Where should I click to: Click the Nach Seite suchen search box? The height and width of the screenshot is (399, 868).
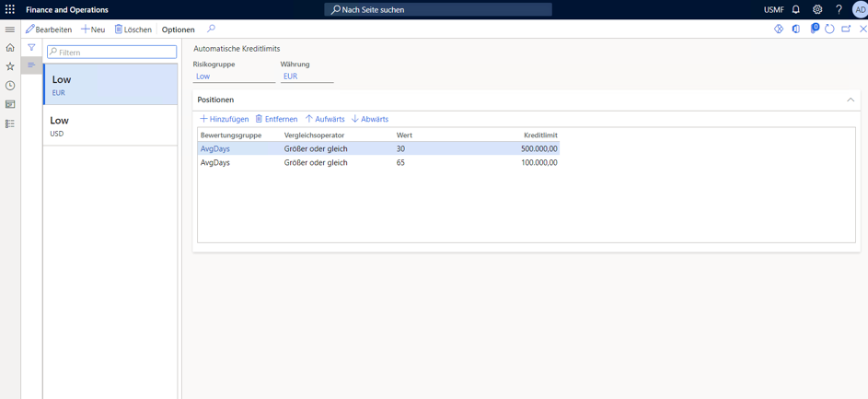[438, 9]
